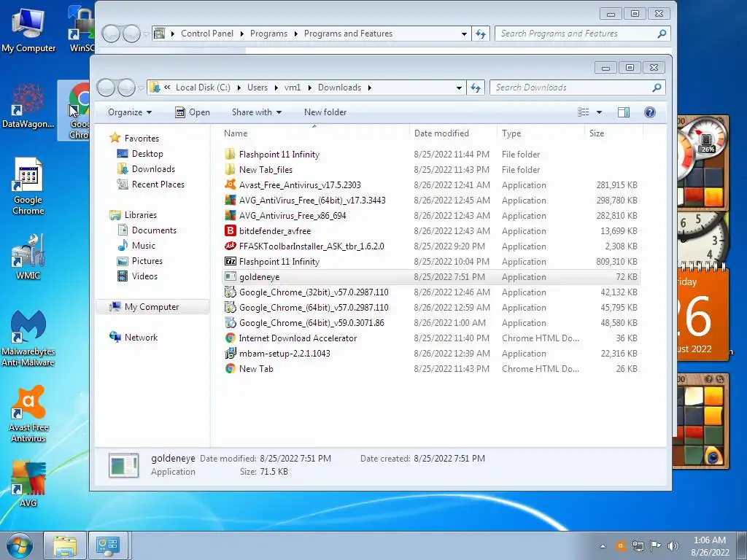Screen dimensions: 747x560
Task: Select the FFASKToolbarInstaller_ASK_tbr_1.6.2.0 icon
Action: [x=230, y=246]
